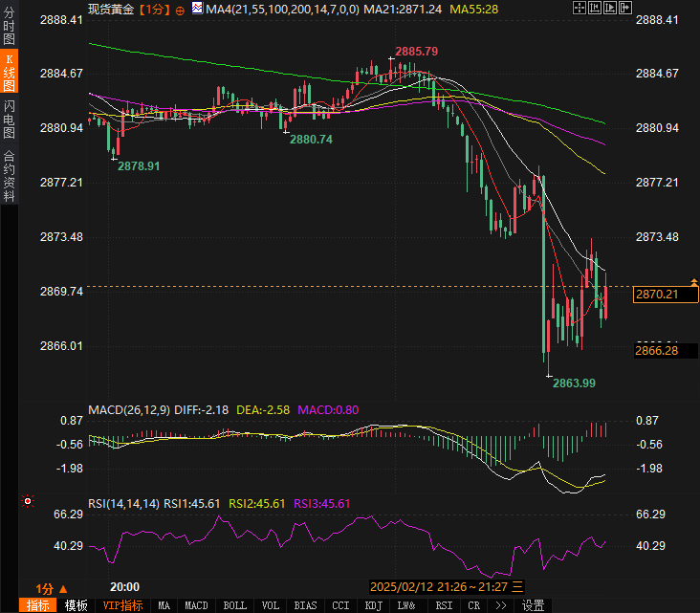This screenshot has width=700, height=613.
Task: Click the yellow DEA:-2.58 value
Action: (x=263, y=410)
